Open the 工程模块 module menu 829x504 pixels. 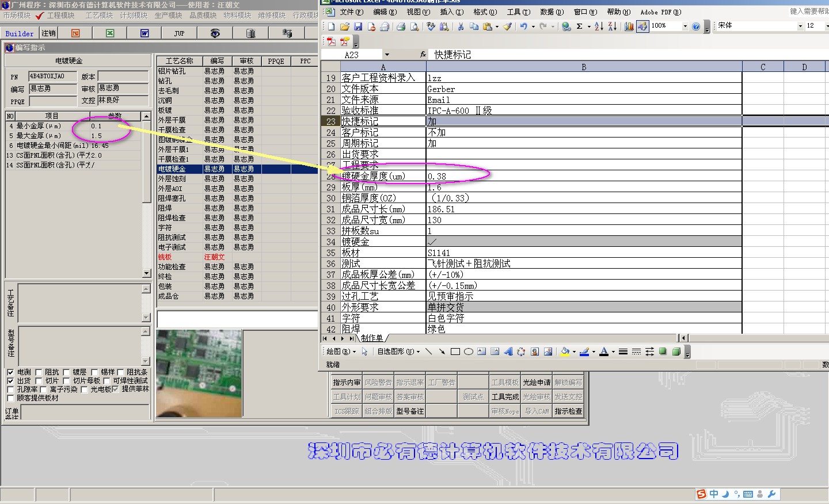click(60, 16)
